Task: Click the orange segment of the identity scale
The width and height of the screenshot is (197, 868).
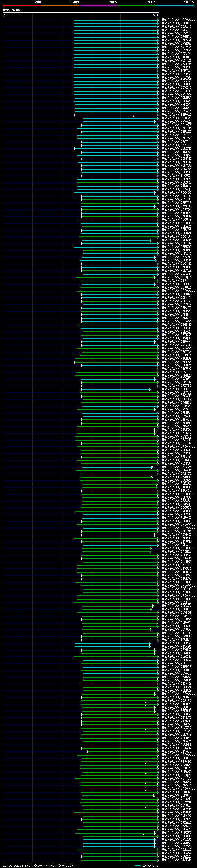Action: (x=60, y=6)
